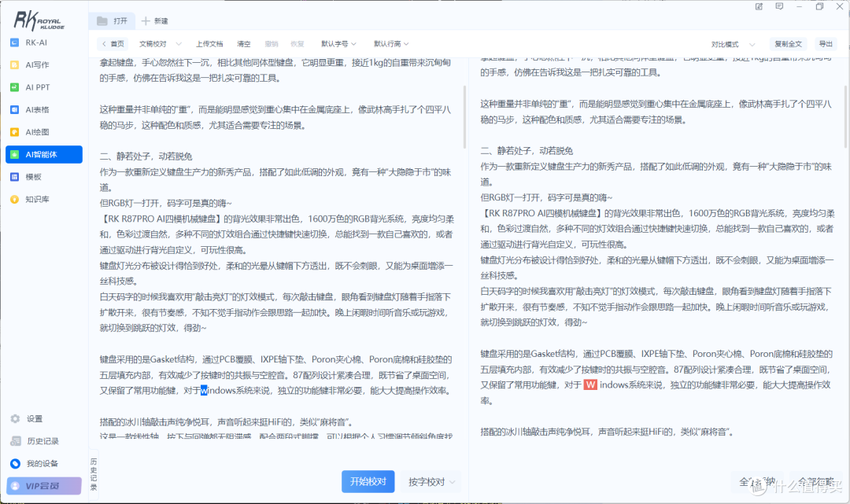The image size is (850, 504).
Task: Click the red highlighted W correction
Action: click(x=590, y=385)
